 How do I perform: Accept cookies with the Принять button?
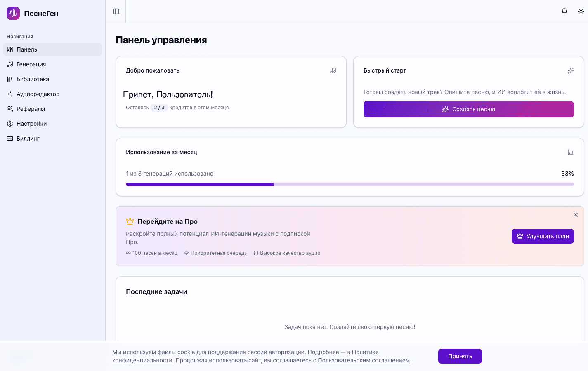460,356
